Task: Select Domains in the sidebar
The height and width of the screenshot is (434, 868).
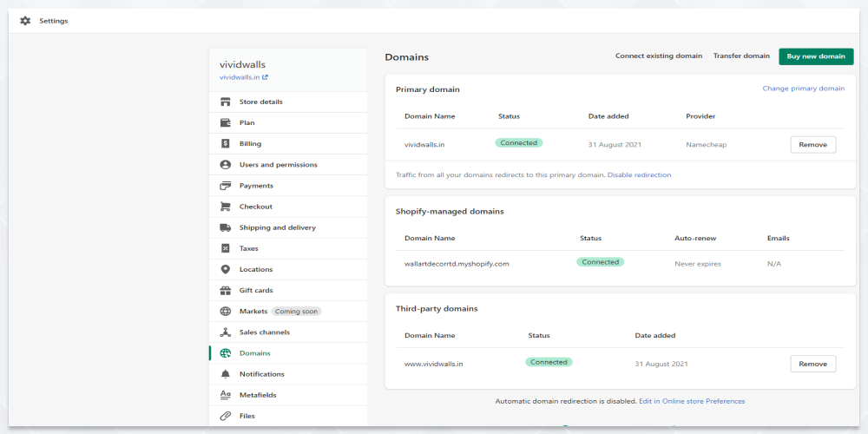Action: [288, 353]
